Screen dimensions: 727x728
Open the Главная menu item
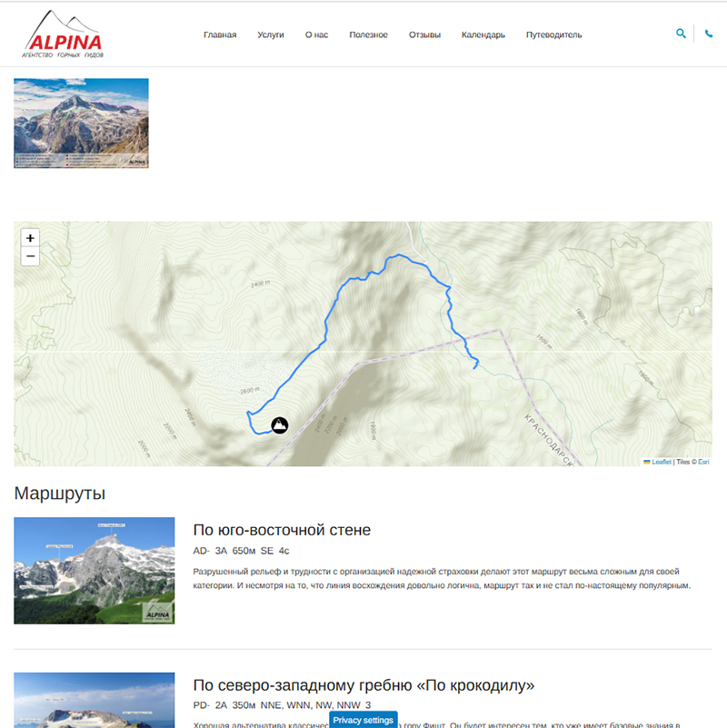click(x=220, y=35)
